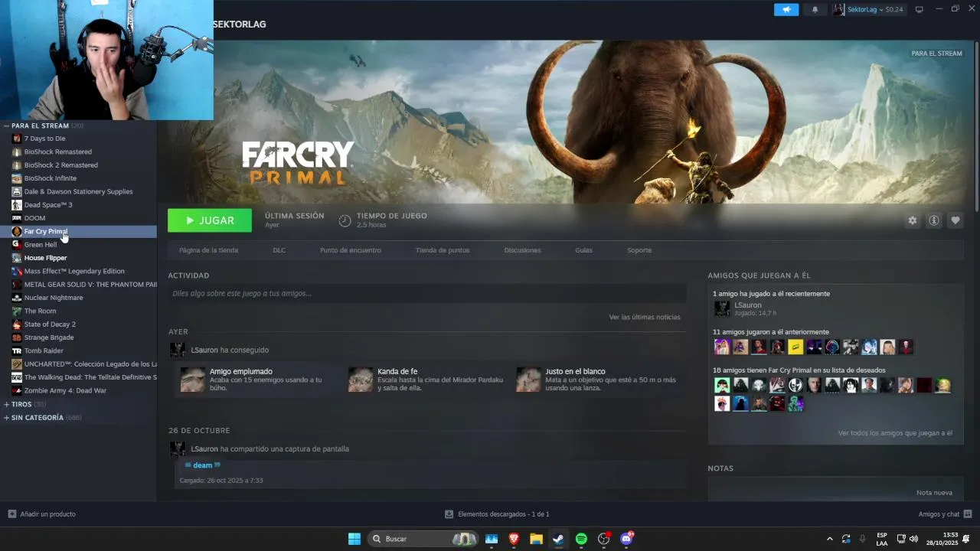Open the SektorLag account dropdown

(868, 9)
